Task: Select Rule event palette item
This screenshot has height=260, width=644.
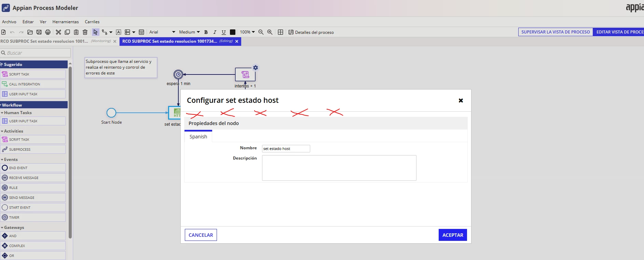Action: click(x=33, y=188)
